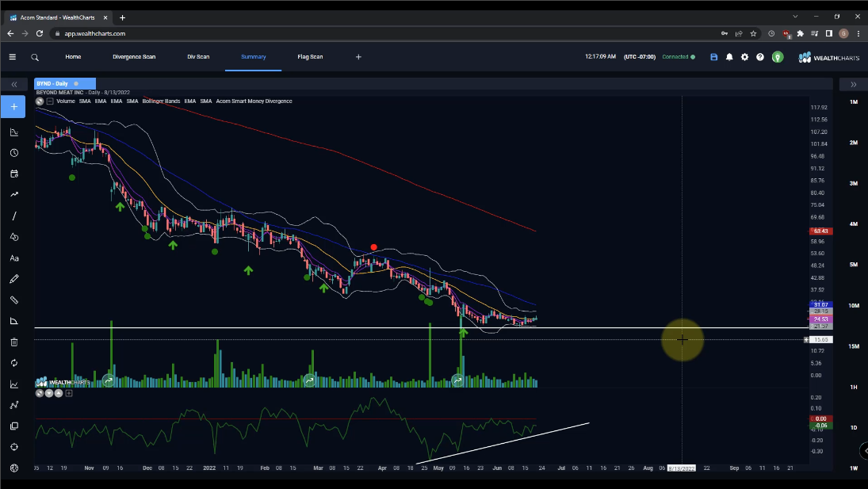Open the symbol search magnifier

tap(35, 58)
